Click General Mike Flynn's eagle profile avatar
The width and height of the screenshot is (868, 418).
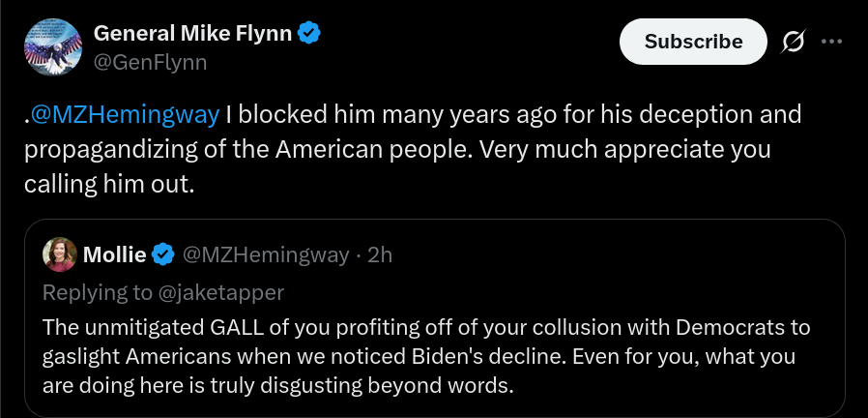coord(53,47)
